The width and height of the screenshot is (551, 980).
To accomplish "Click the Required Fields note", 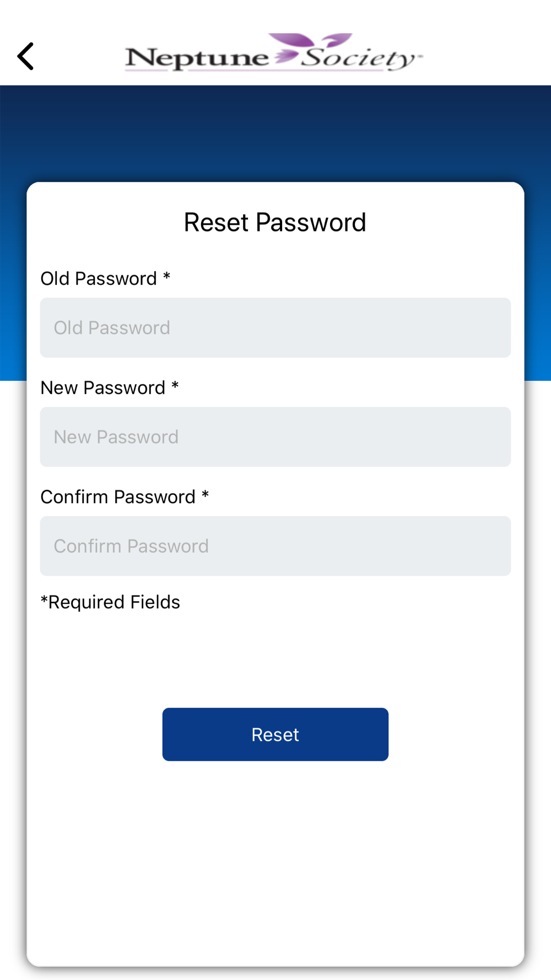I will click(x=110, y=602).
